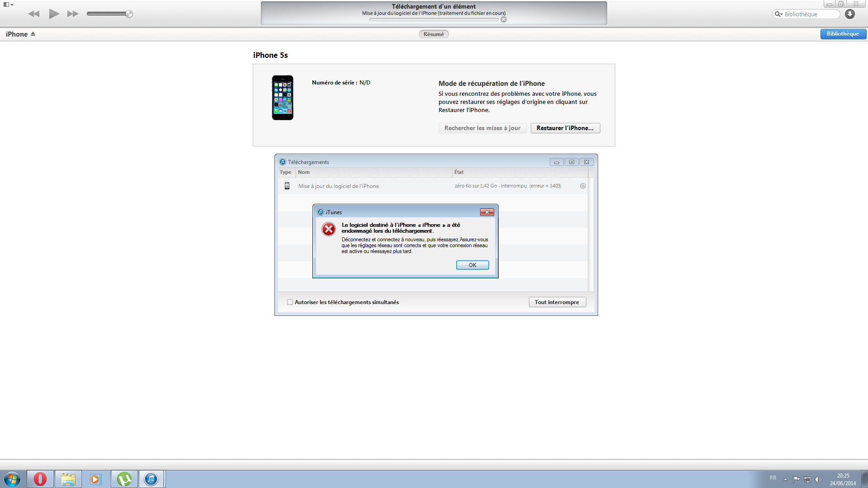
Task: Select Mise à jour du logiciel row
Action: [x=433, y=186]
